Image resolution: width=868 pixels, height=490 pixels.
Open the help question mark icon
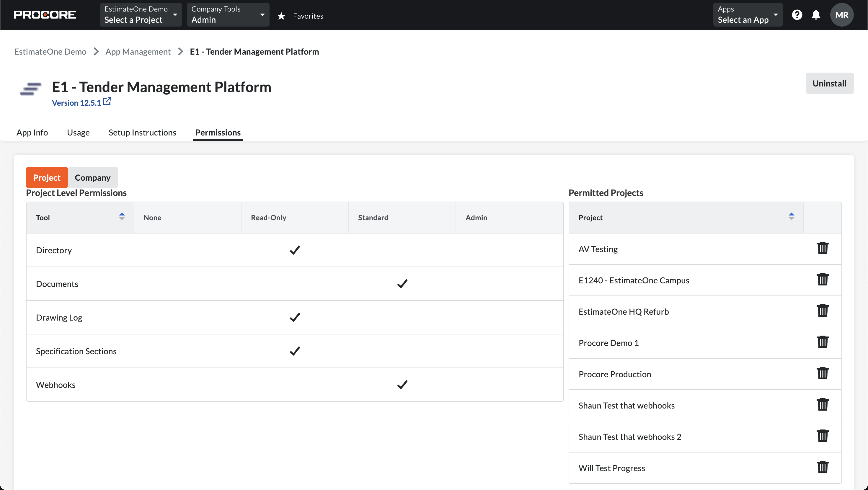coord(797,15)
